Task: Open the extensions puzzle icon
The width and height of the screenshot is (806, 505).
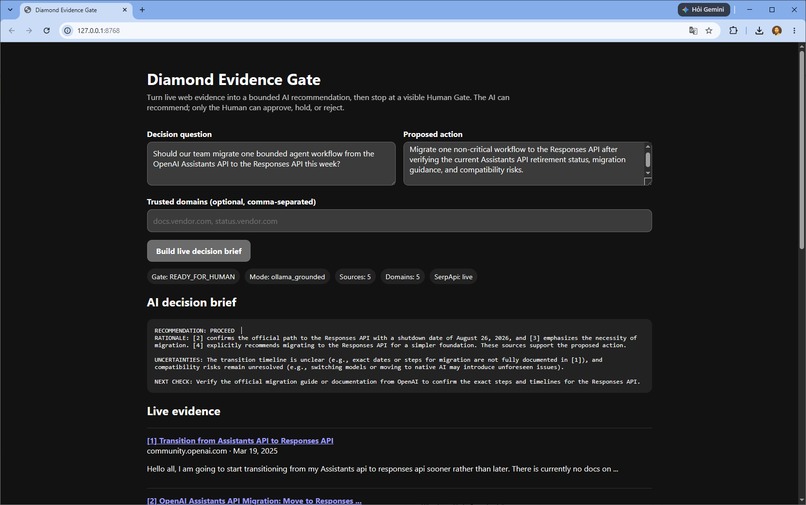Action: pos(733,31)
